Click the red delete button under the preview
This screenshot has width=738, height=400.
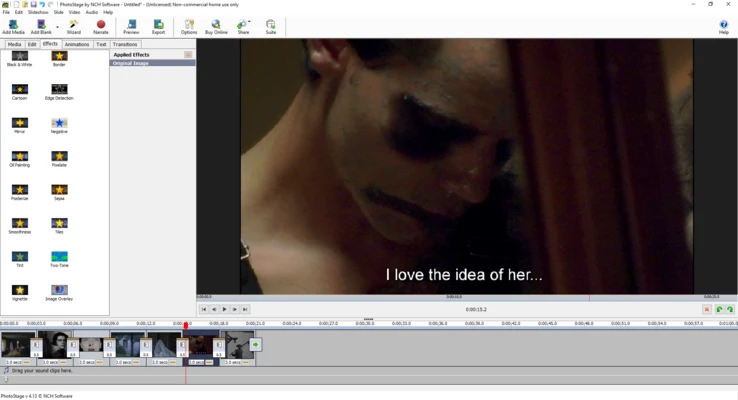pos(706,309)
